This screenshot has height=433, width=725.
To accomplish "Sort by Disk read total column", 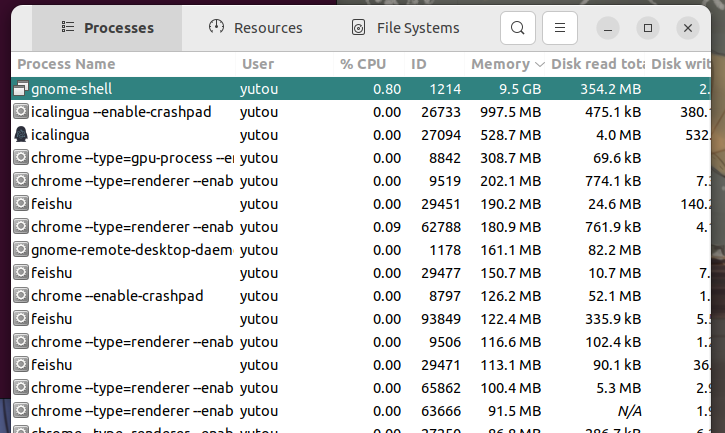I will (x=596, y=64).
